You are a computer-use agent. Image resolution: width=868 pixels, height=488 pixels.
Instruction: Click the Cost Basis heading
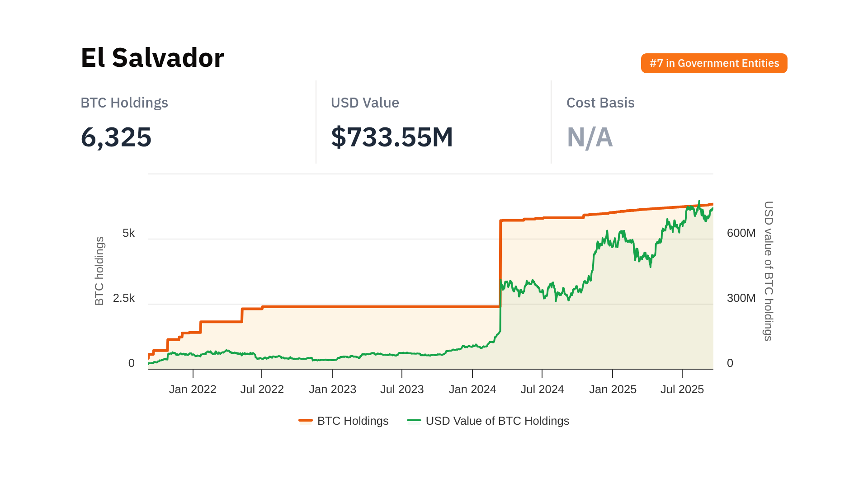click(600, 103)
